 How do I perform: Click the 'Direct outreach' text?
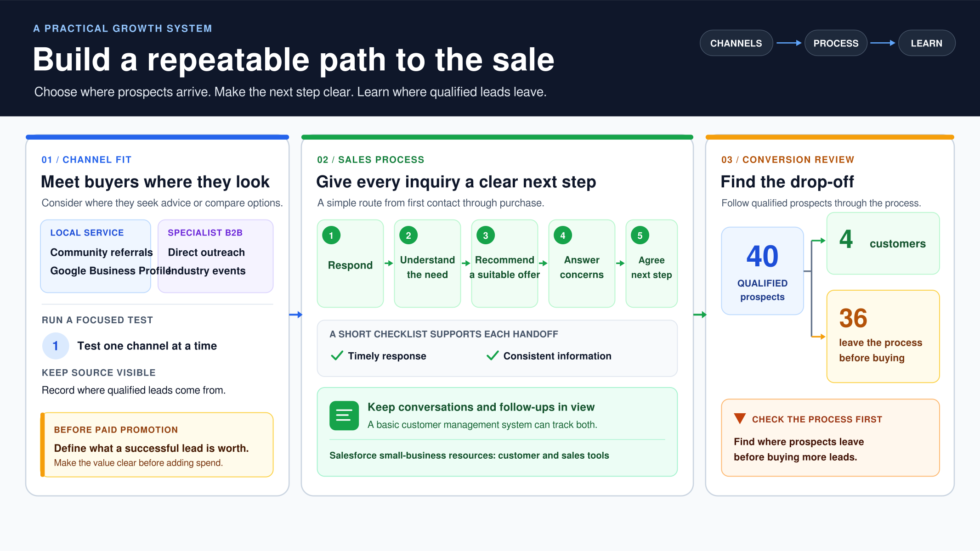(206, 253)
